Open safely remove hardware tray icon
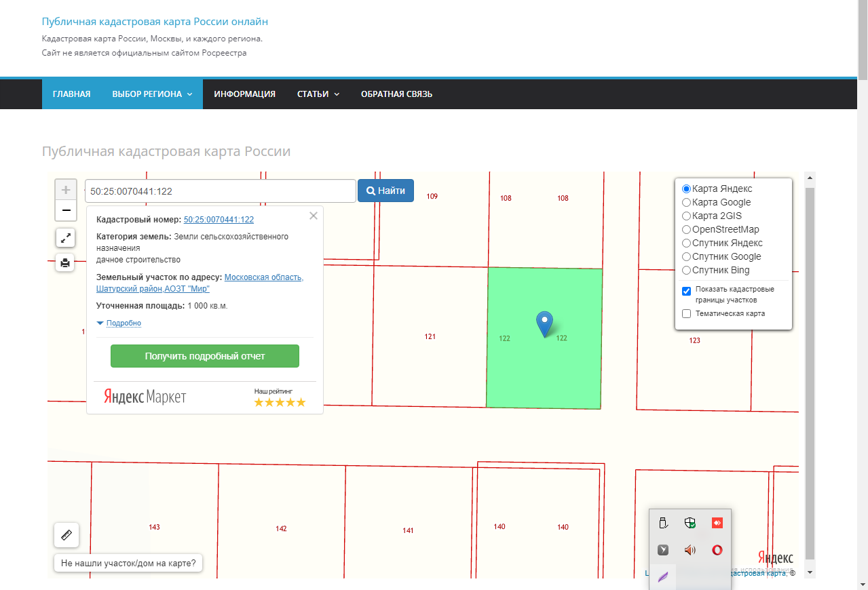 [x=663, y=523]
